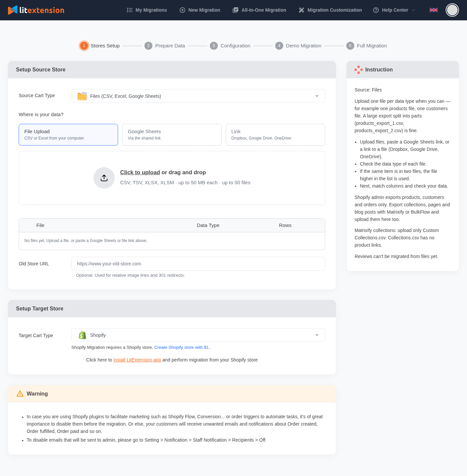
Task: Click the Old Store URL field
Action: point(198,264)
